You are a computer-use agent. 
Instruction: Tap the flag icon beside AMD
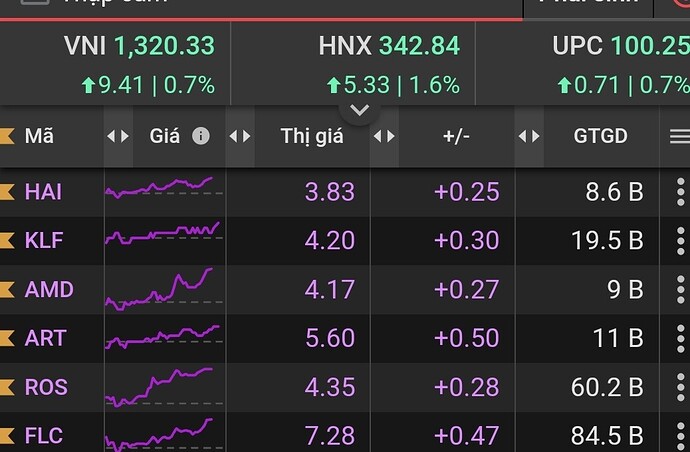pyautogui.click(x=7, y=290)
